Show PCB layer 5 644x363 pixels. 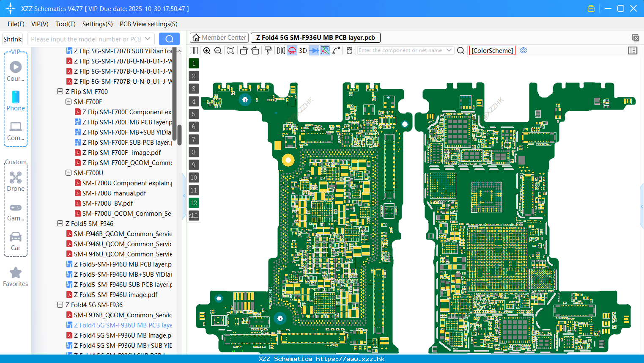[x=194, y=114]
